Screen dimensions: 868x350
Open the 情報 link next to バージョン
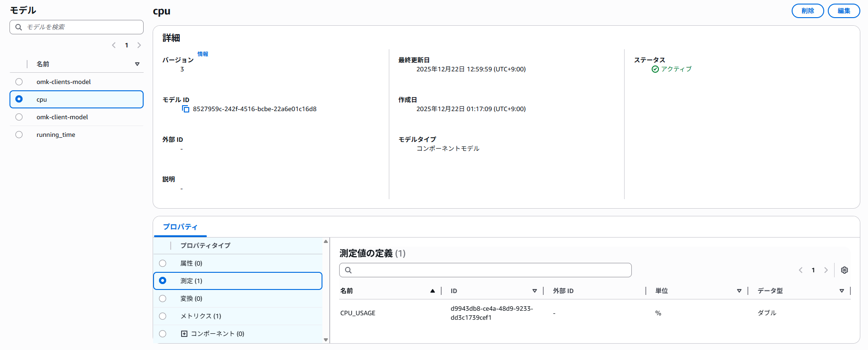coord(203,54)
